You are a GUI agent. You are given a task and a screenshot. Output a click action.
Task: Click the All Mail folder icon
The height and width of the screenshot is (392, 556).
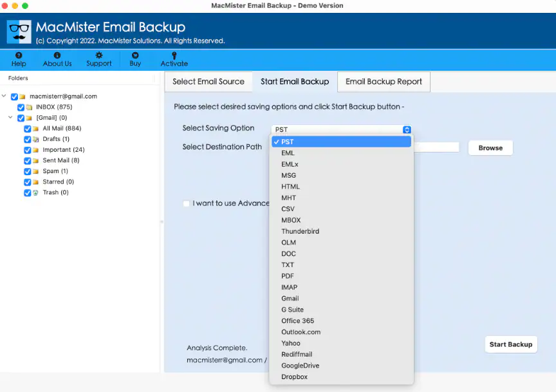pos(36,129)
